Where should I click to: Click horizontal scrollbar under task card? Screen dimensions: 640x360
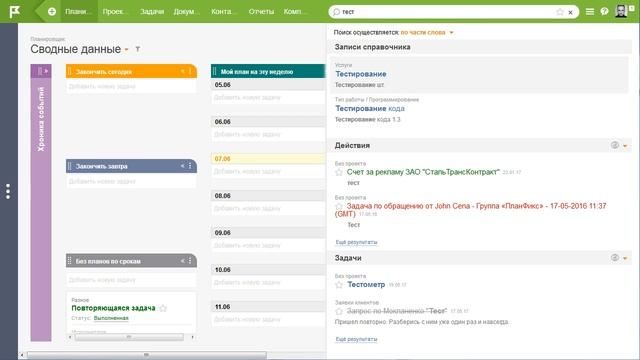point(129,337)
